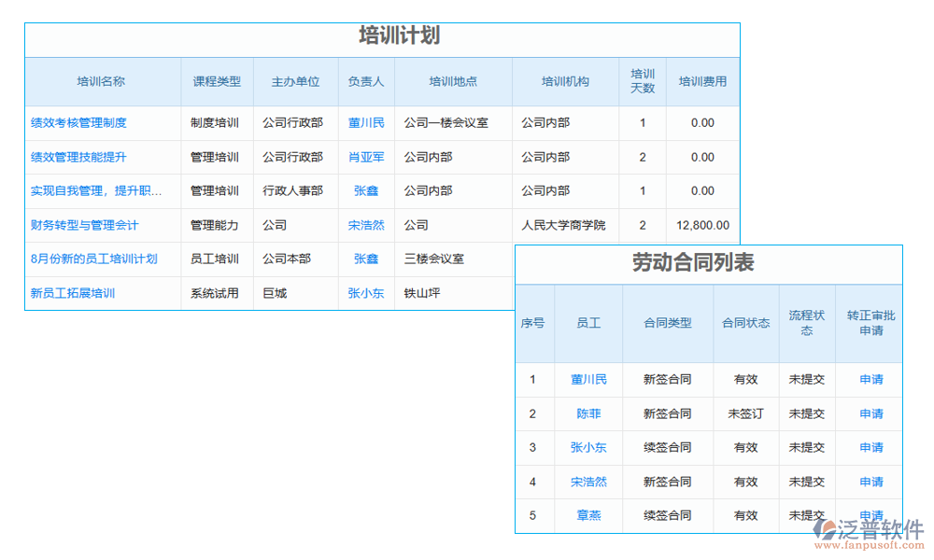View responsible person 宋浩然 in training plan
This screenshot has width=934, height=560.
coord(366,225)
